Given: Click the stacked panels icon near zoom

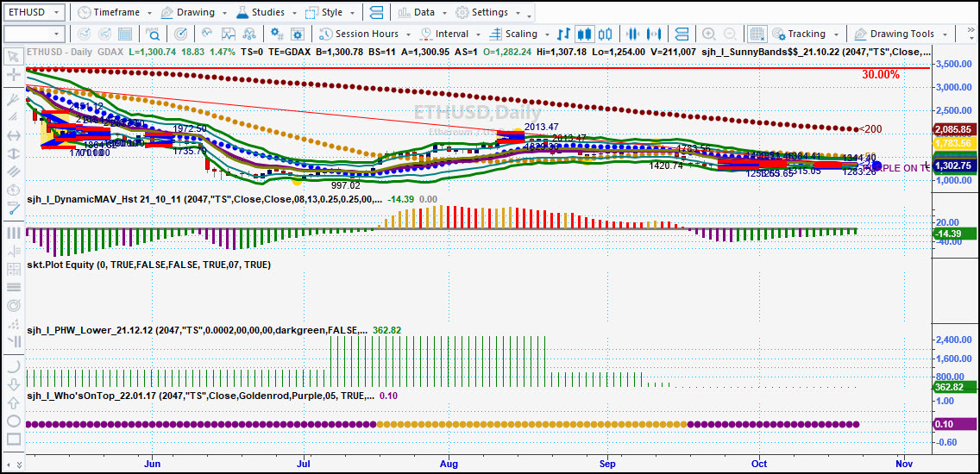Looking at the screenshot, I should point(682,34).
